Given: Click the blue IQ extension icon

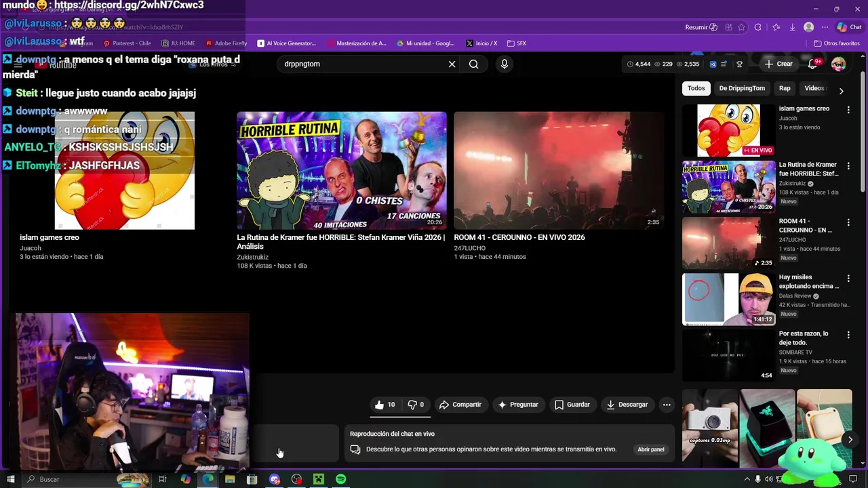Looking at the screenshot, I should coord(713,64).
